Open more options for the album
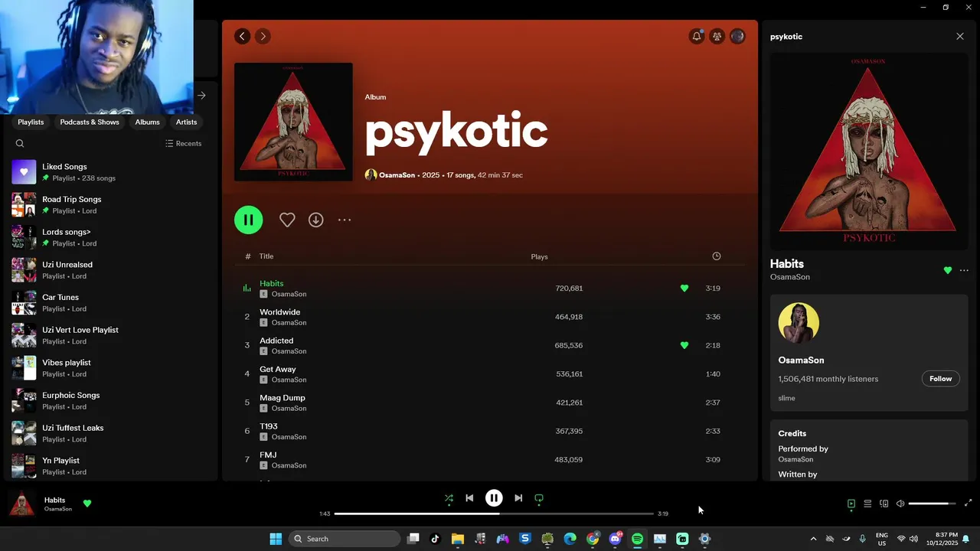 [345, 220]
